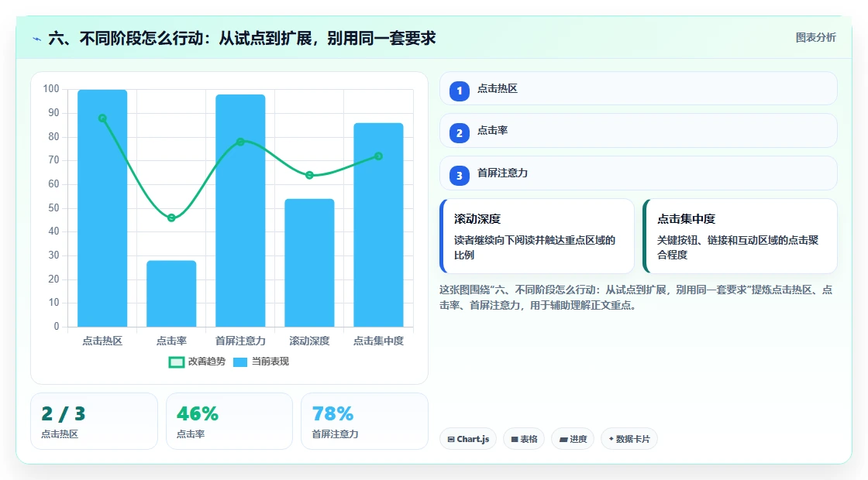Select the Chart.js tag
Image resolution: width=868 pixels, height=480 pixels.
click(468, 439)
